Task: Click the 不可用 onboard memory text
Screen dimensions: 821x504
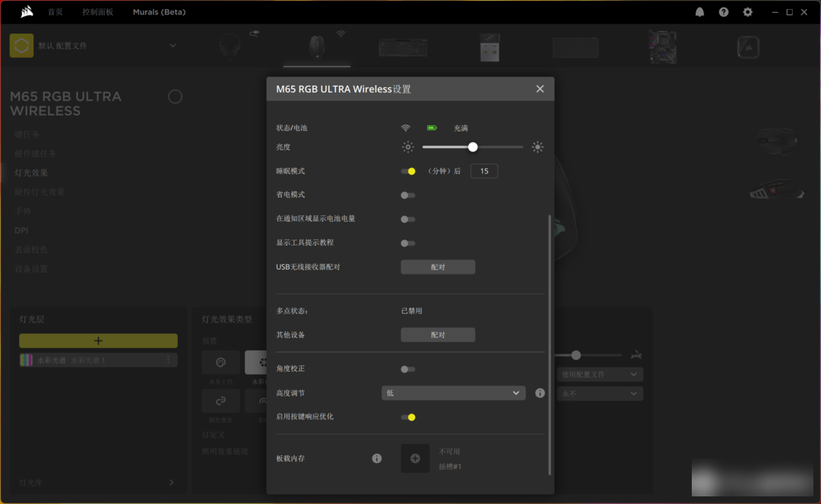Action: pos(449,452)
